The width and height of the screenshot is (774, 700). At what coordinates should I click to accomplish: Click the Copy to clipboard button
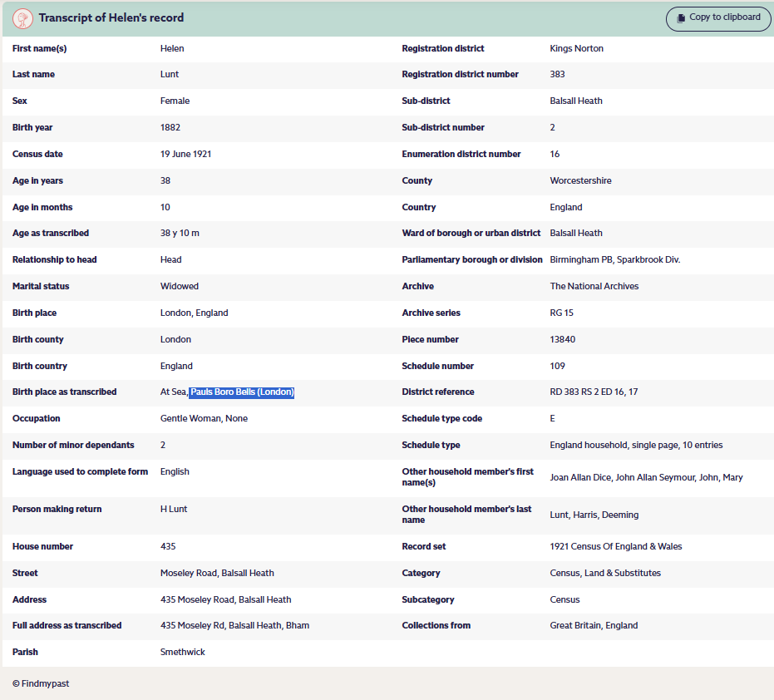pos(717,17)
